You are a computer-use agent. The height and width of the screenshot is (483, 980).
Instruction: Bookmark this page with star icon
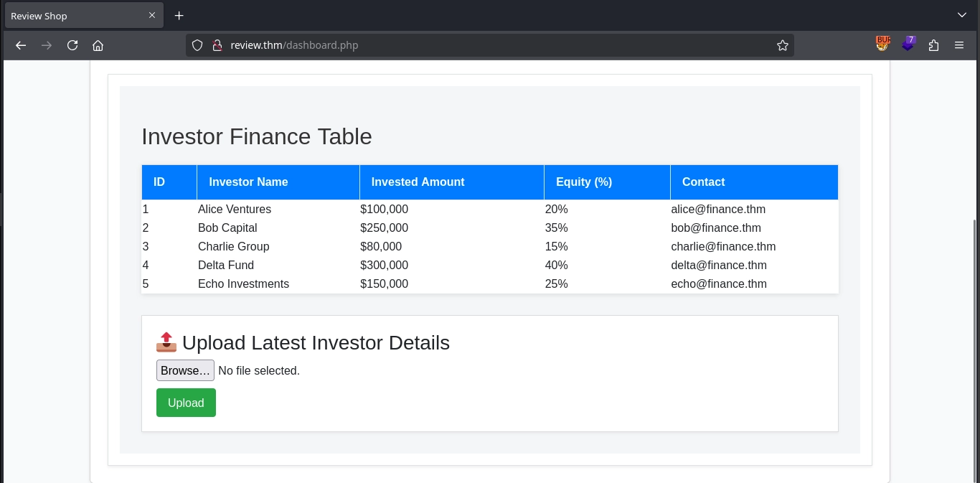(x=782, y=45)
